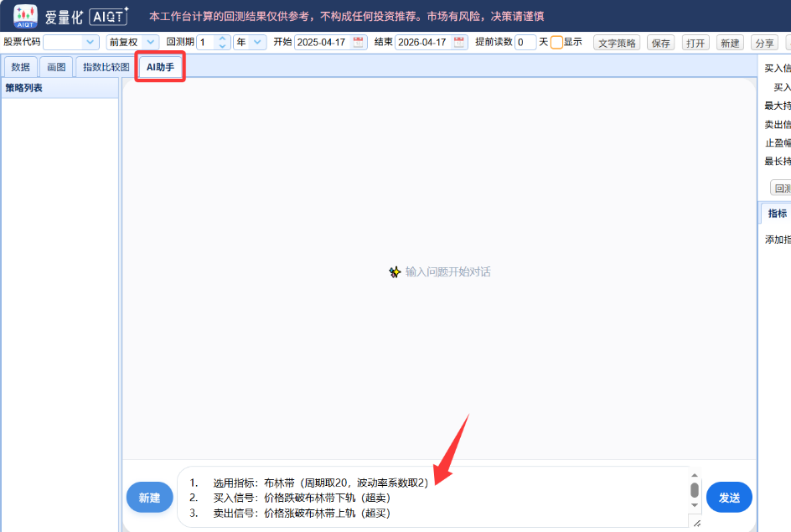Click the 股票代码 label
The image size is (791, 532).
pos(22,42)
